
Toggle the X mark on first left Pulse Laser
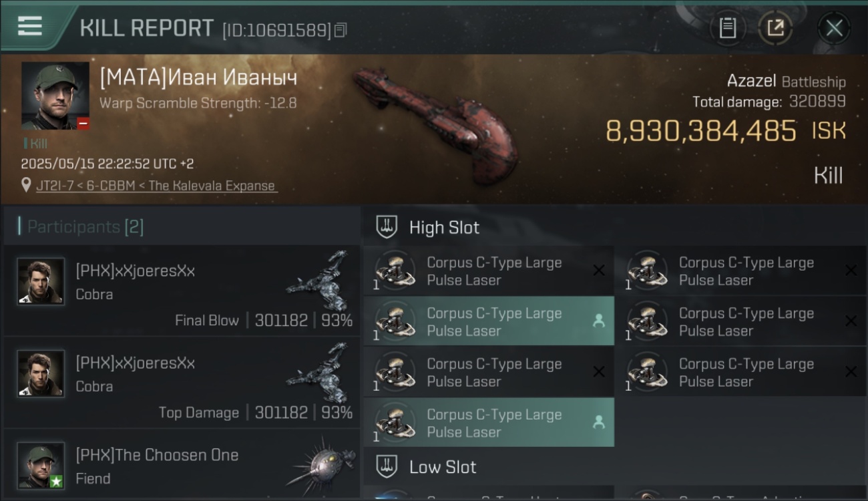(599, 271)
